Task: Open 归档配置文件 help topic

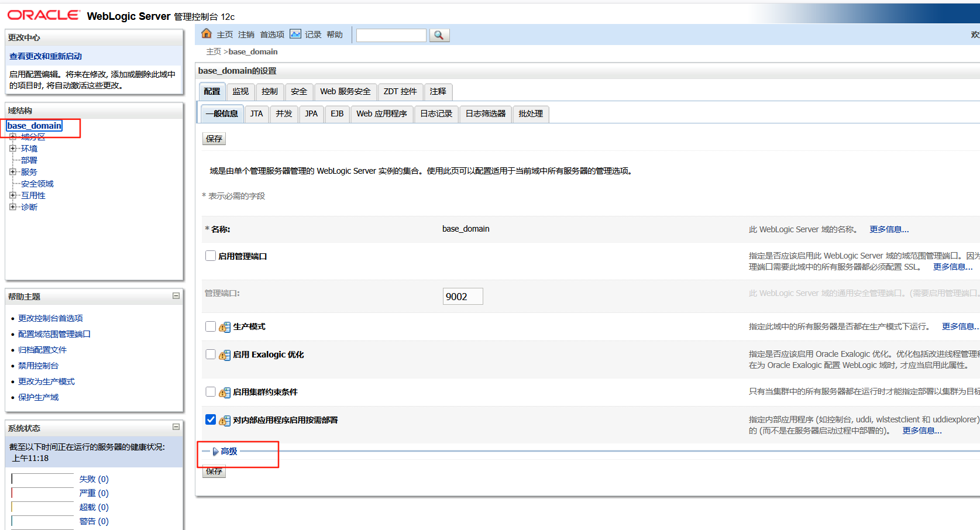Action: pyautogui.click(x=42, y=350)
